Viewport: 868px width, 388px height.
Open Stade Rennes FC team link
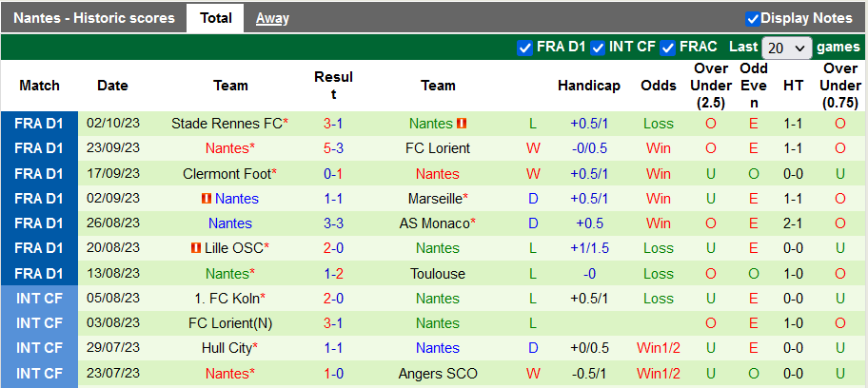click(227, 124)
